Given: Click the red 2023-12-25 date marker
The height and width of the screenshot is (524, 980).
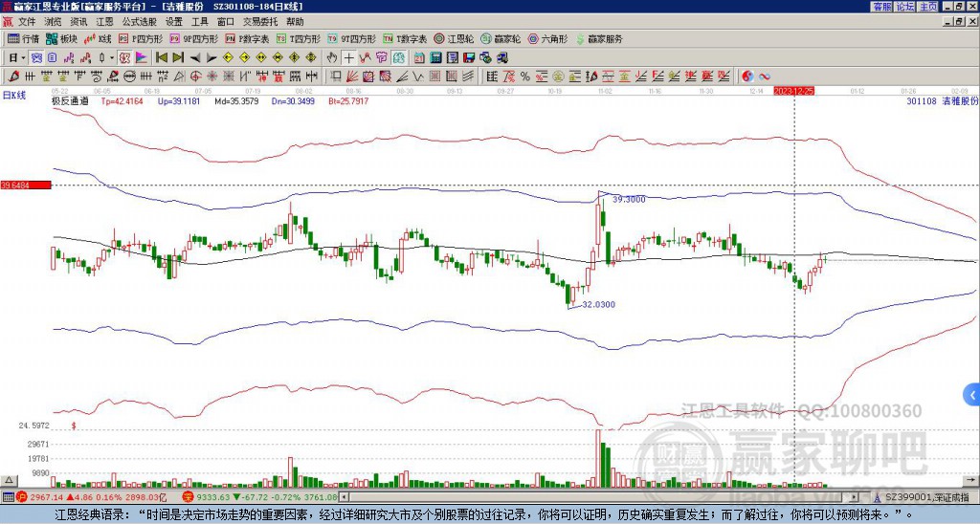Looking at the screenshot, I should click(793, 91).
